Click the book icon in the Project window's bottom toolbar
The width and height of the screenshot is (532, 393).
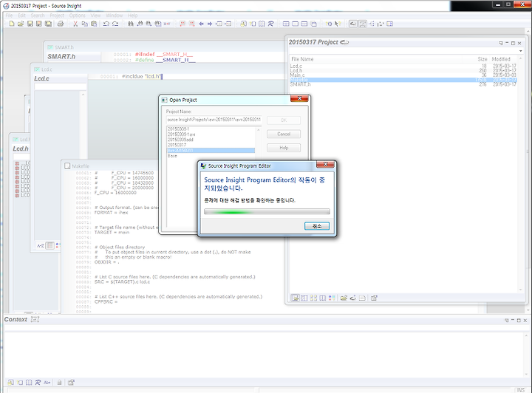323,298
